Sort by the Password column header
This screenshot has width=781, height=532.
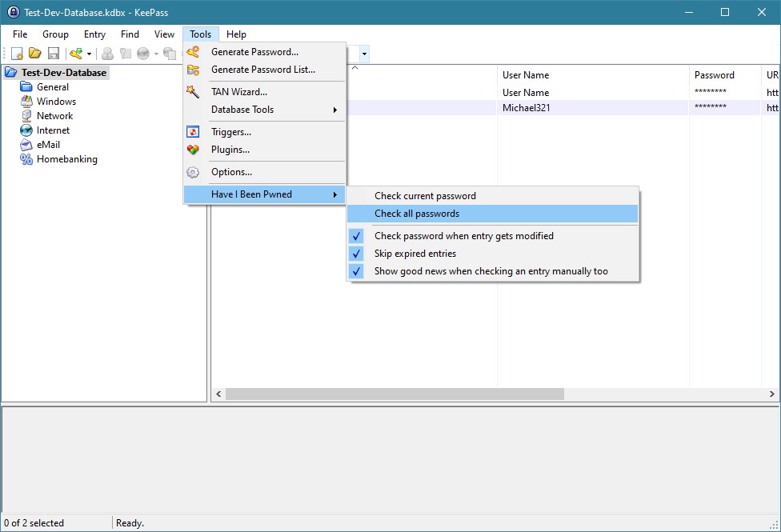(725, 74)
